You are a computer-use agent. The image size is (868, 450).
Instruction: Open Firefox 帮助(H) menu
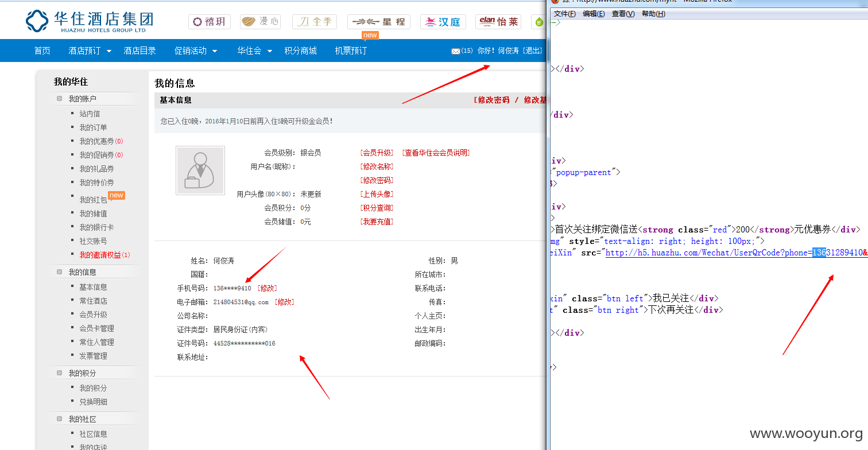tap(653, 14)
